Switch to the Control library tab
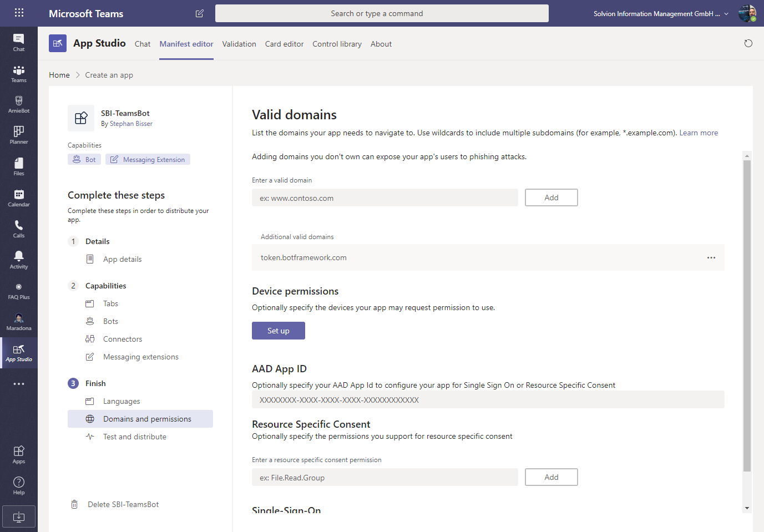 coord(337,44)
